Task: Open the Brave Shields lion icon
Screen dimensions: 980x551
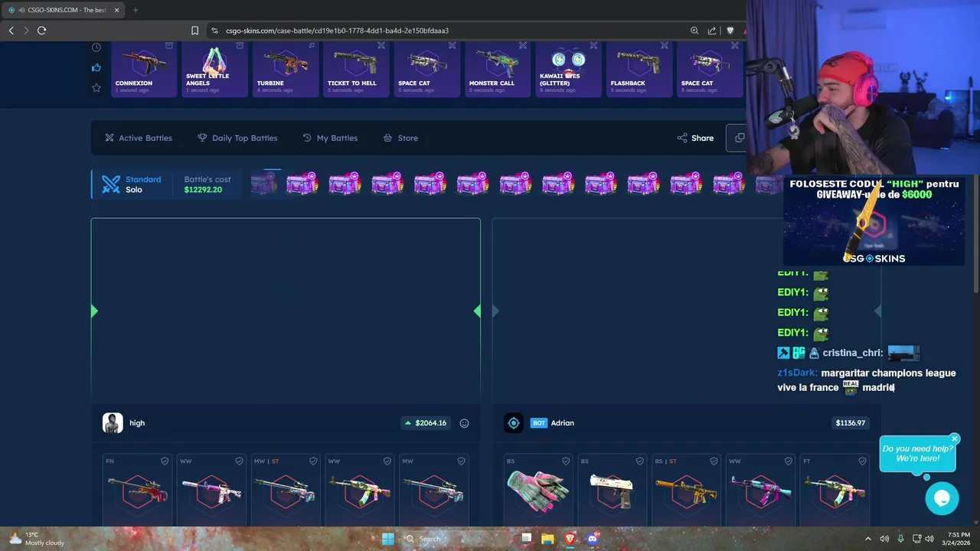Action: pos(730,31)
